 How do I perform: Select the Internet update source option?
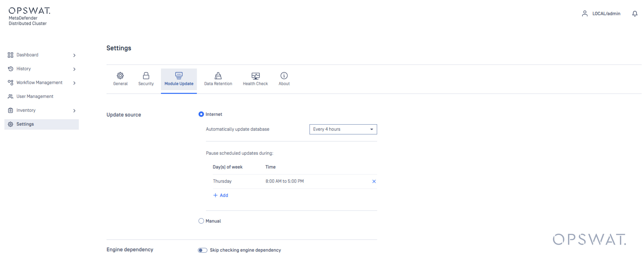[201, 114]
